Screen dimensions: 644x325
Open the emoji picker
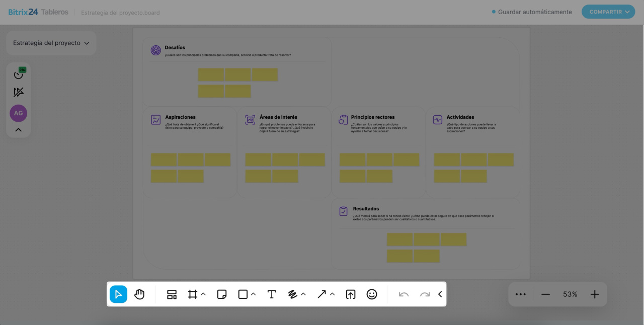[x=372, y=294]
